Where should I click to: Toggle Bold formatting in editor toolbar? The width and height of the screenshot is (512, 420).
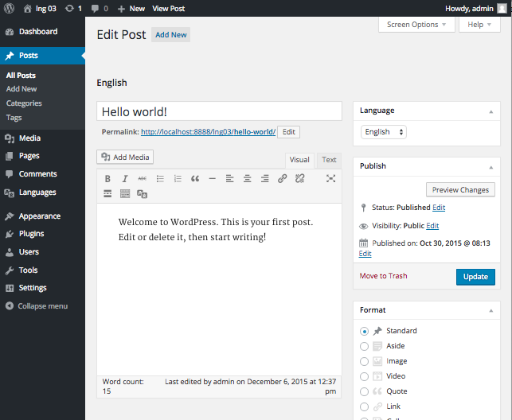point(107,179)
